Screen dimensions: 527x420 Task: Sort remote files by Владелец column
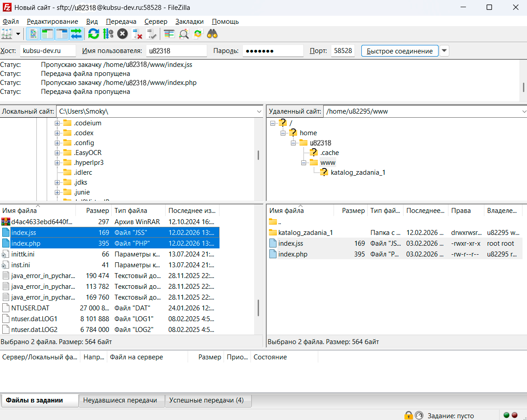coord(503,211)
